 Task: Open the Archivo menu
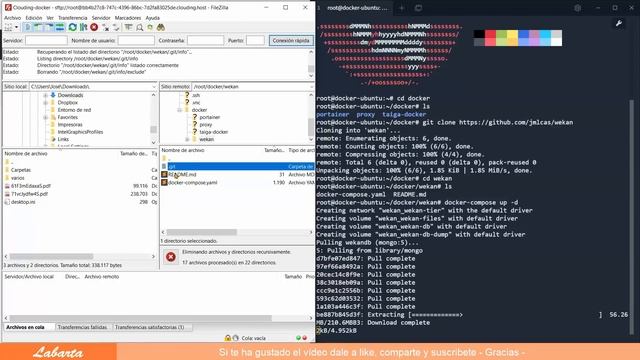pyautogui.click(x=12, y=18)
